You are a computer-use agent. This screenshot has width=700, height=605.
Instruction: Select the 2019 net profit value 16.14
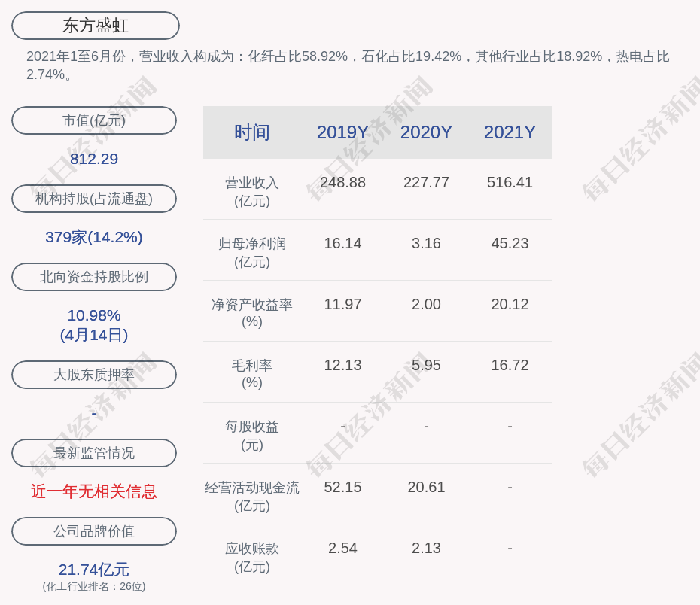point(343,244)
